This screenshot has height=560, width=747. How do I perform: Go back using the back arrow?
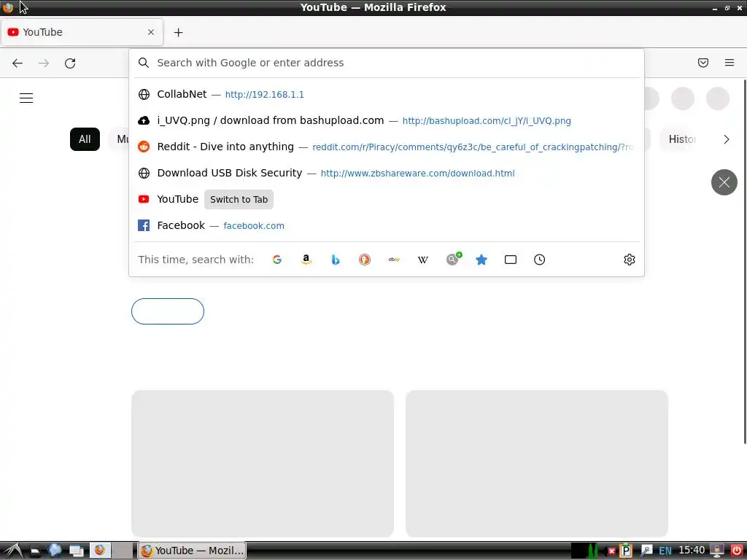(x=18, y=63)
